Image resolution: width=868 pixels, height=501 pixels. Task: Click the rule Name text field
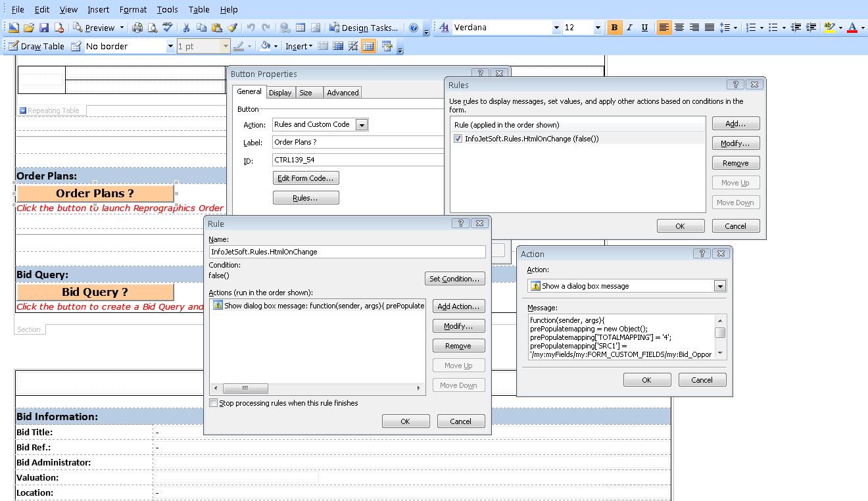pyautogui.click(x=347, y=252)
